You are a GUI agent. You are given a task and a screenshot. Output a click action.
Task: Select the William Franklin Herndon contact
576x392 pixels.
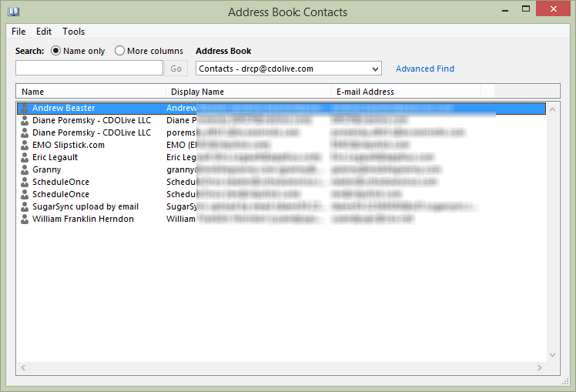(83, 219)
